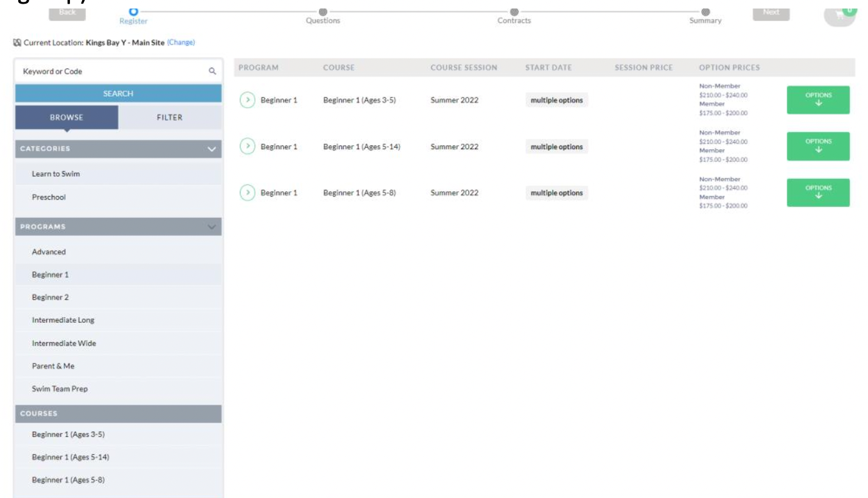Open Options for Beginner 1 (Ages 5-8)
This screenshot has height=498, width=868.
coord(817,192)
